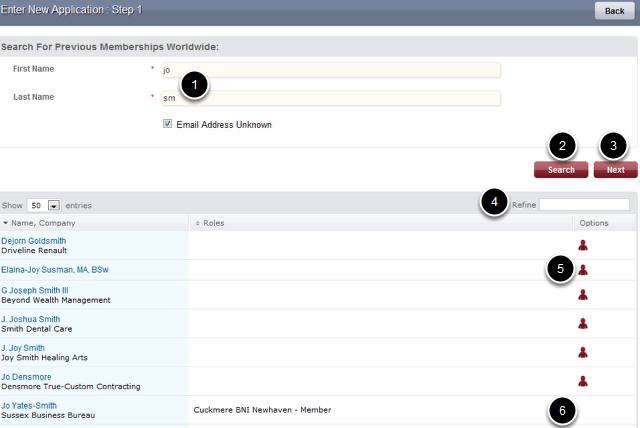The height and width of the screenshot is (428, 640).
Task: Uncheck the Email Address Unknown checkbox
Action: (x=168, y=125)
